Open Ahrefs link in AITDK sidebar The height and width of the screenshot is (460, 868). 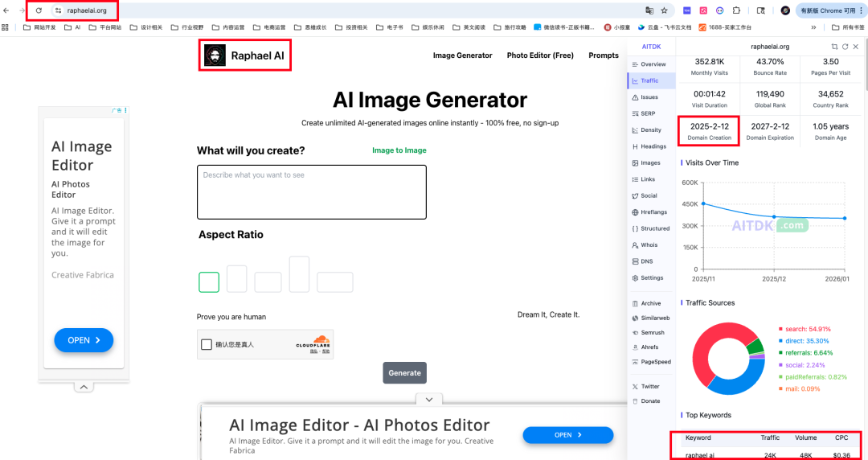(652, 347)
